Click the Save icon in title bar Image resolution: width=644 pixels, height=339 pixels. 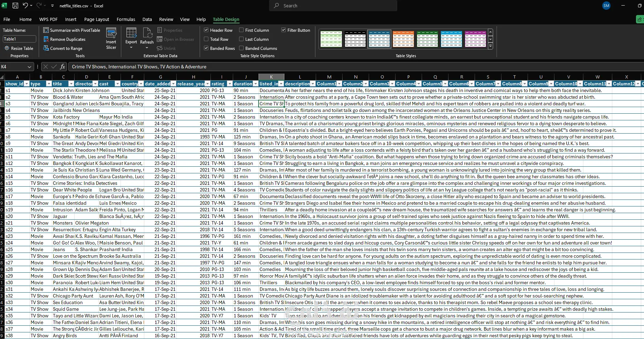(15, 6)
